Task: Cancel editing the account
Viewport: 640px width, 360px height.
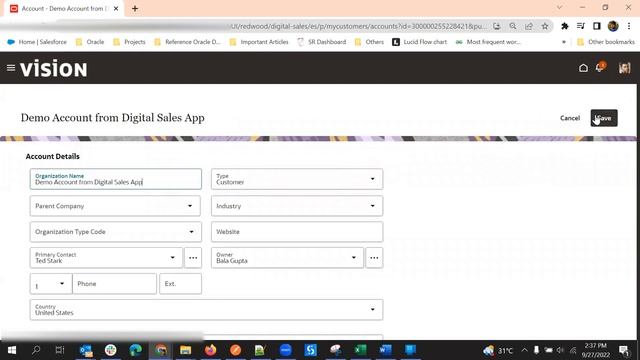Action: [x=570, y=118]
